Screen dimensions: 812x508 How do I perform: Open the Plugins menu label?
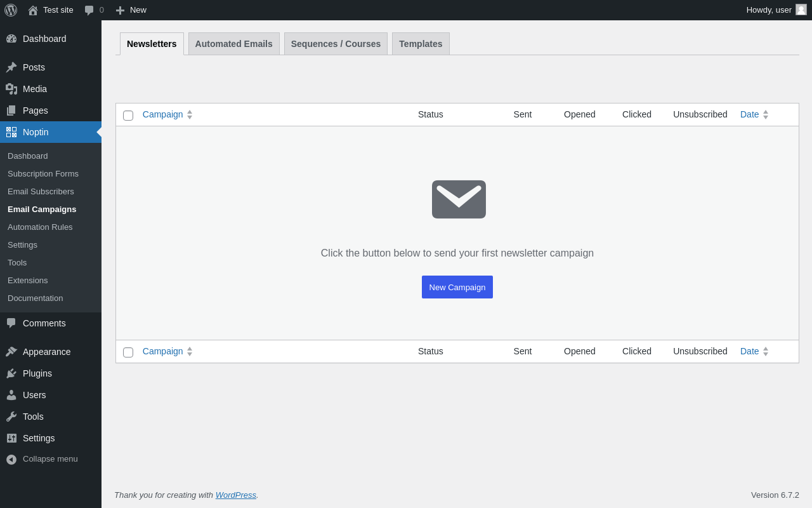point(37,373)
